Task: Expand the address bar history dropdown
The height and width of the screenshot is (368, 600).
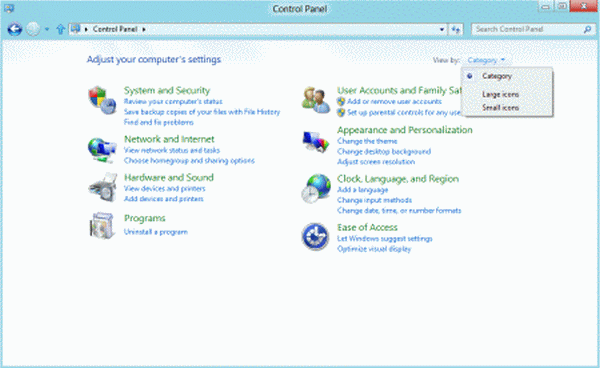Action: pyautogui.click(x=442, y=29)
